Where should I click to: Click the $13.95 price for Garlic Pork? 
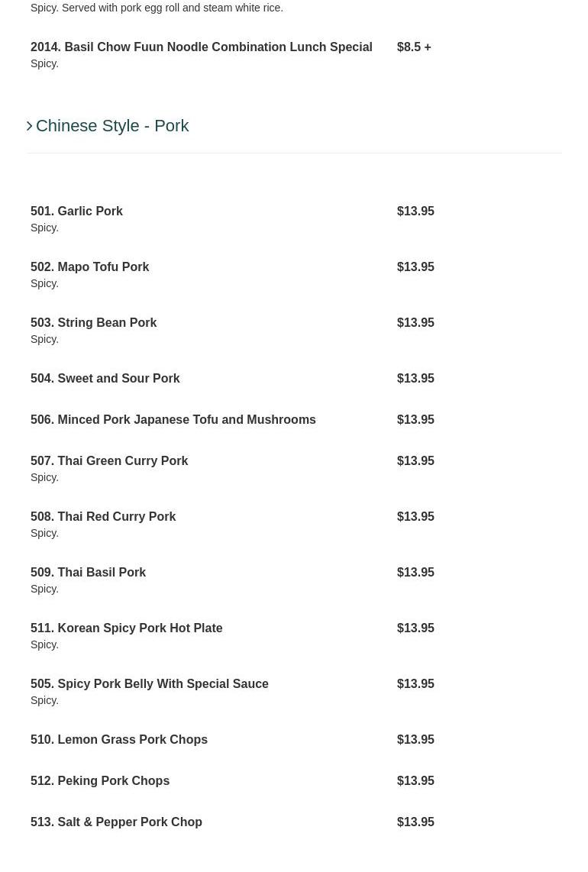[415, 212]
